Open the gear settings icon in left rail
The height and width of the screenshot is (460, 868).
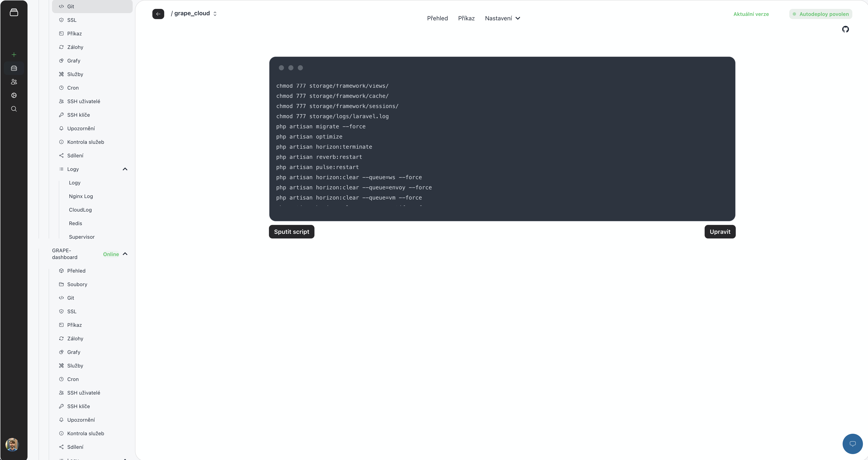pos(14,96)
